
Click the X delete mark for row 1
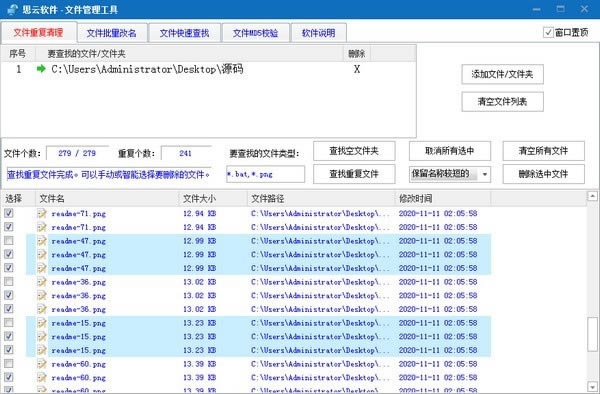point(357,69)
